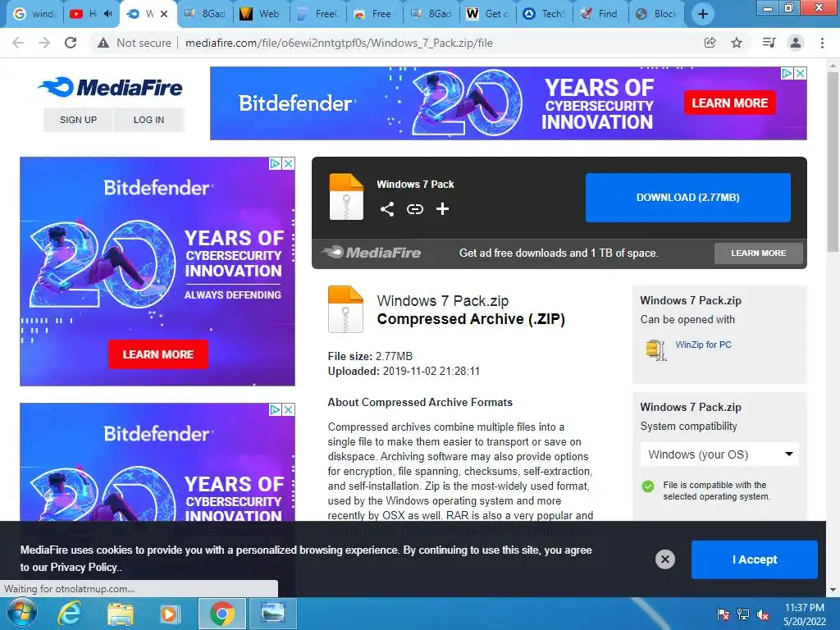Click the browser forward arrow
Viewport: 840px width, 630px height.
[44, 43]
